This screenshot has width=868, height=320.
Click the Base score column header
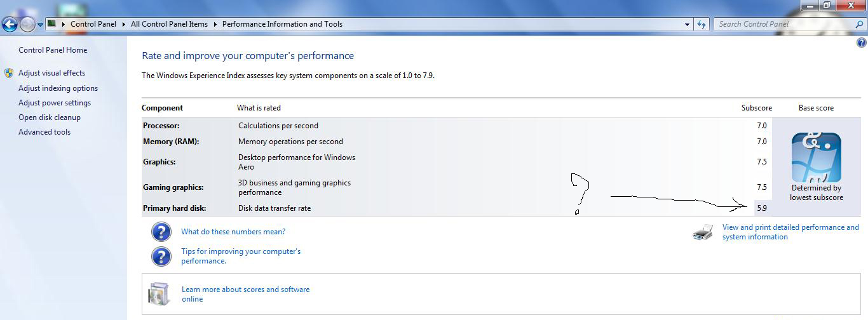pyautogui.click(x=816, y=108)
